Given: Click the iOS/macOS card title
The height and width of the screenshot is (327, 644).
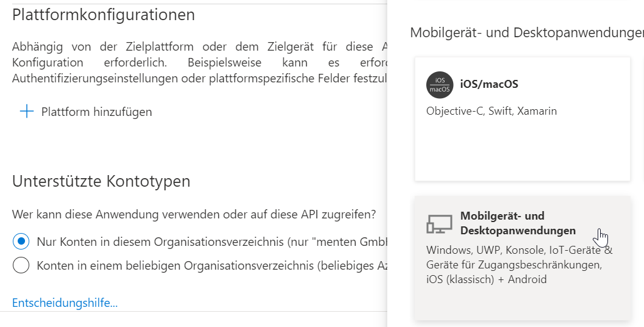Looking at the screenshot, I should pyautogui.click(x=489, y=84).
